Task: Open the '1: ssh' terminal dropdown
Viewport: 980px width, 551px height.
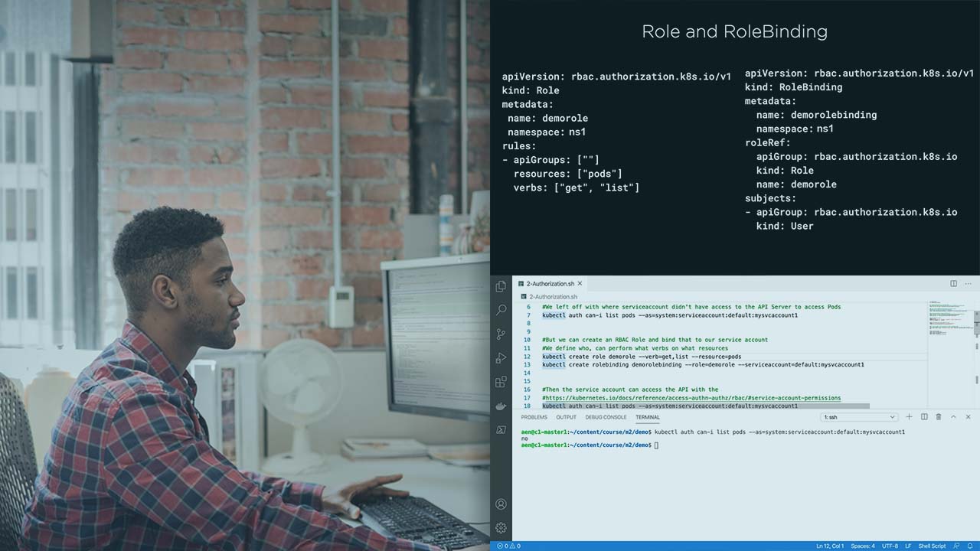Action: pyautogui.click(x=858, y=417)
